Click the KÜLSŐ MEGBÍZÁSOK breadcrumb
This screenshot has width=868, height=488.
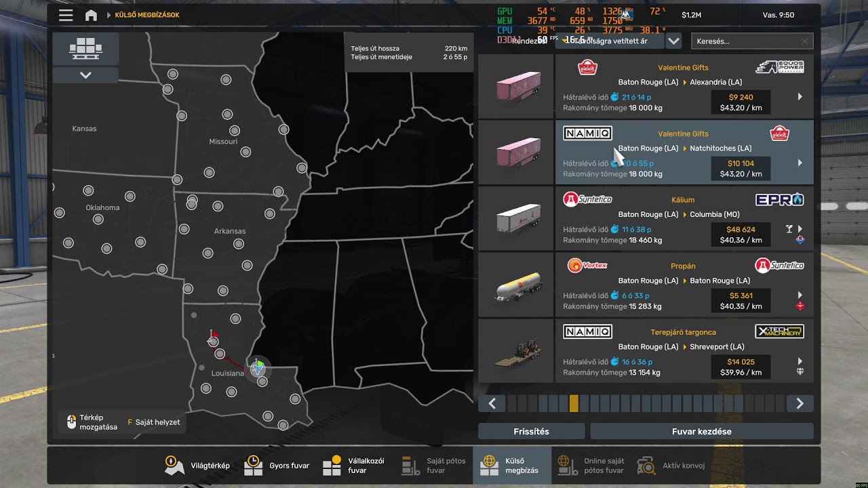[x=147, y=15]
